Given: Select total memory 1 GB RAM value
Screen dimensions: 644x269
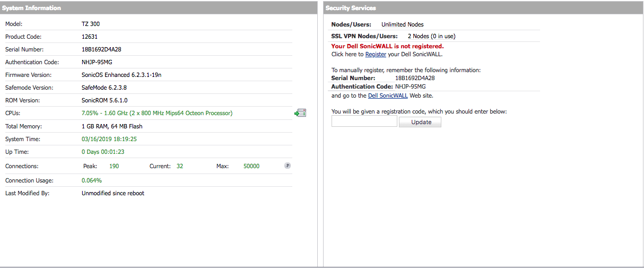Looking at the screenshot, I should (112, 126).
